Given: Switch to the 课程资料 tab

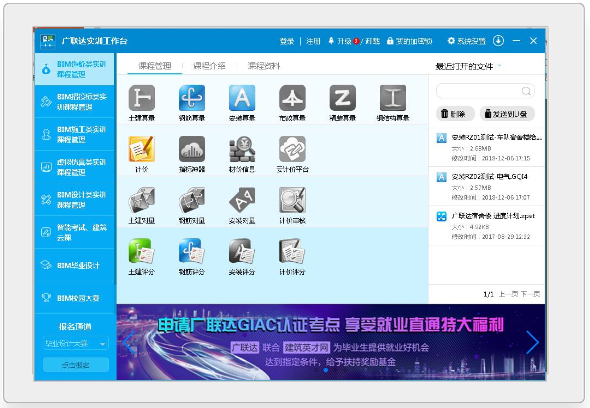Looking at the screenshot, I should (264, 66).
